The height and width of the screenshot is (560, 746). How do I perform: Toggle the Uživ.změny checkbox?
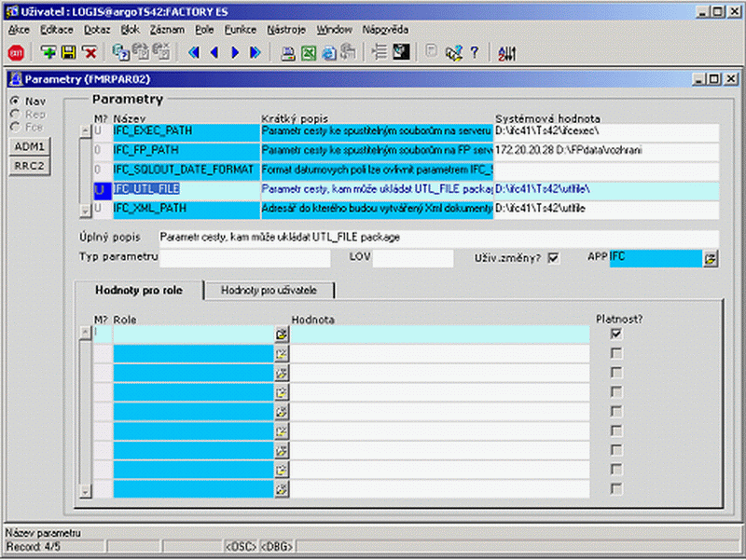pos(553,258)
